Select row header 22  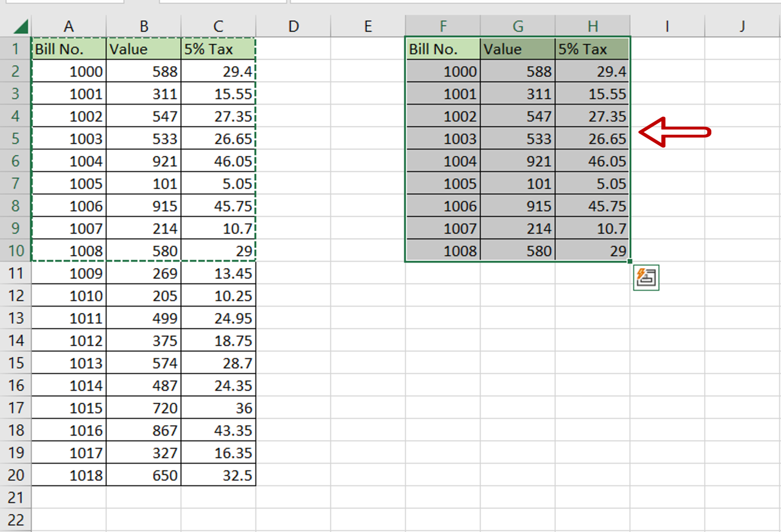click(x=16, y=519)
